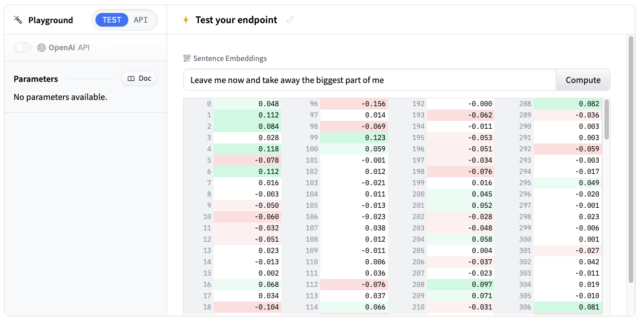The height and width of the screenshot is (323, 644).
Task: Select value 0.071 at index 209
Action: point(461,295)
